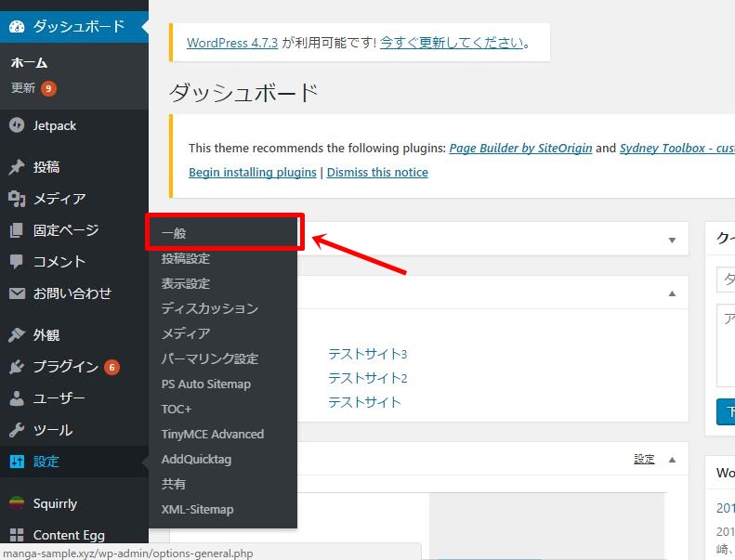Image resolution: width=735 pixels, height=560 pixels.
Task: Open the テストサイト post link
Action: click(364, 402)
